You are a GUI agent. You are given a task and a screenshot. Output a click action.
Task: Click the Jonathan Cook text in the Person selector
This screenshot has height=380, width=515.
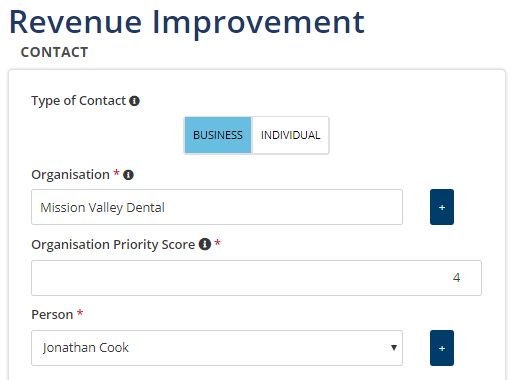pyautogui.click(x=86, y=348)
